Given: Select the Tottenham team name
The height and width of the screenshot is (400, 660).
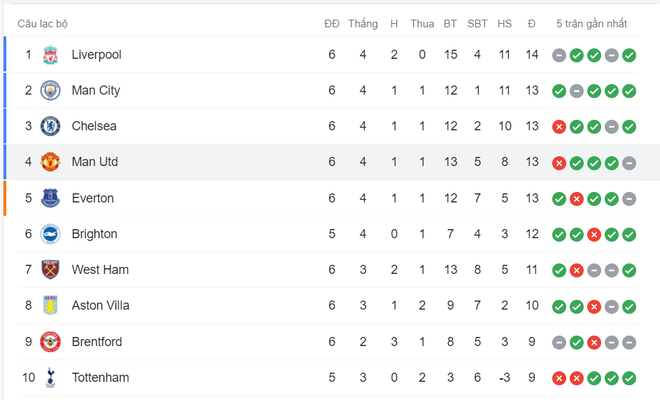Looking at the screenshot, I should [x=100, y=378].
